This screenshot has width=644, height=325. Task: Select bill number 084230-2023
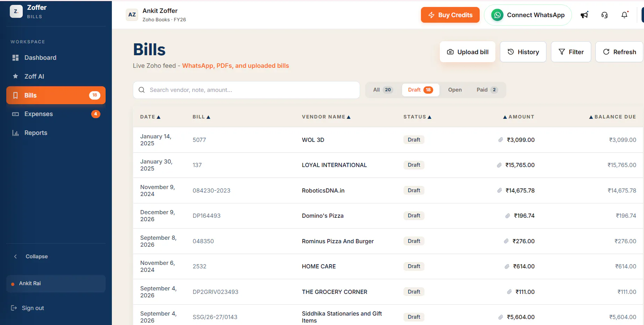coord(212,190)
